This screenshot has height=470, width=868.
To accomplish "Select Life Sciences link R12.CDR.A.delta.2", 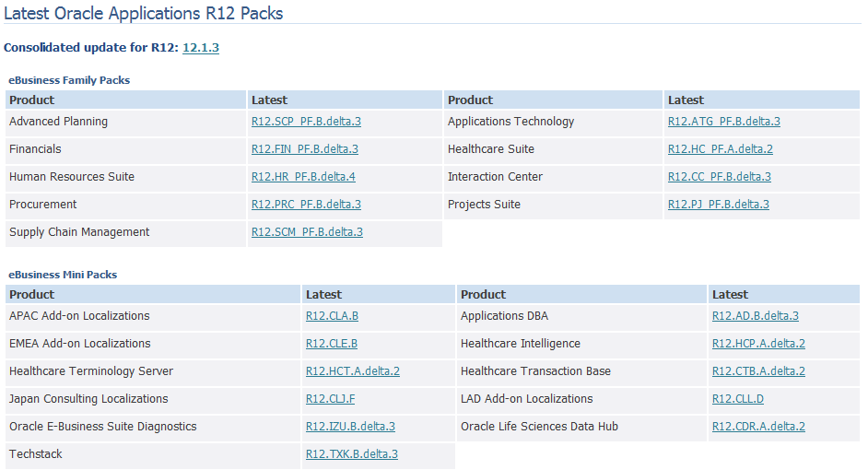I will [x=758, y=427].
